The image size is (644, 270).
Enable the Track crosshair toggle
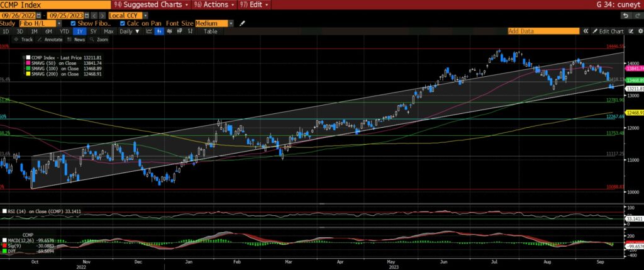click(x=24, y=39)
